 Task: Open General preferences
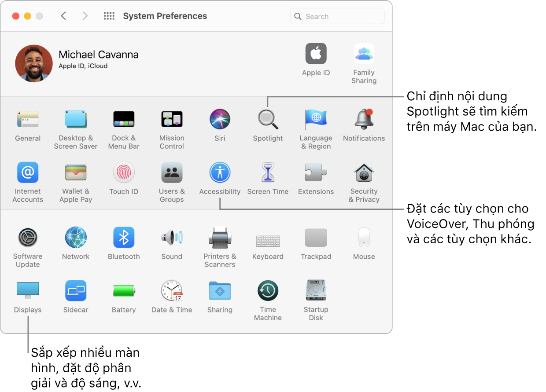28,119
